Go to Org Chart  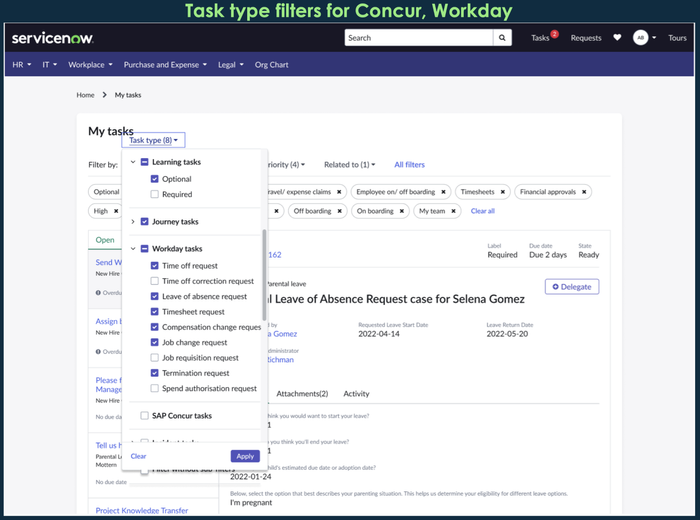[271, 65]
